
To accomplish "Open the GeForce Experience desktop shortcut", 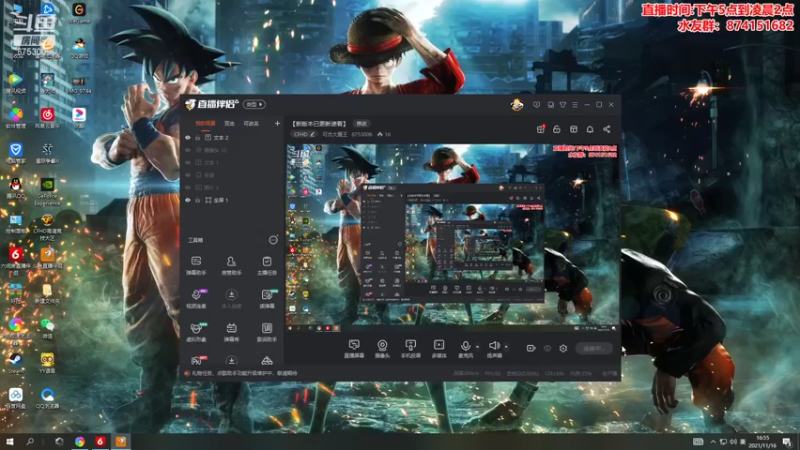I will pyautogui.click(x=47, y=192).
